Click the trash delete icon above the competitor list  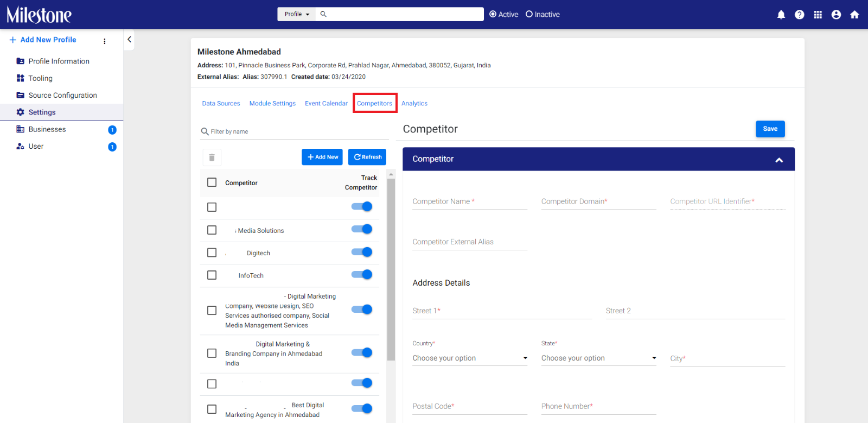212,157
